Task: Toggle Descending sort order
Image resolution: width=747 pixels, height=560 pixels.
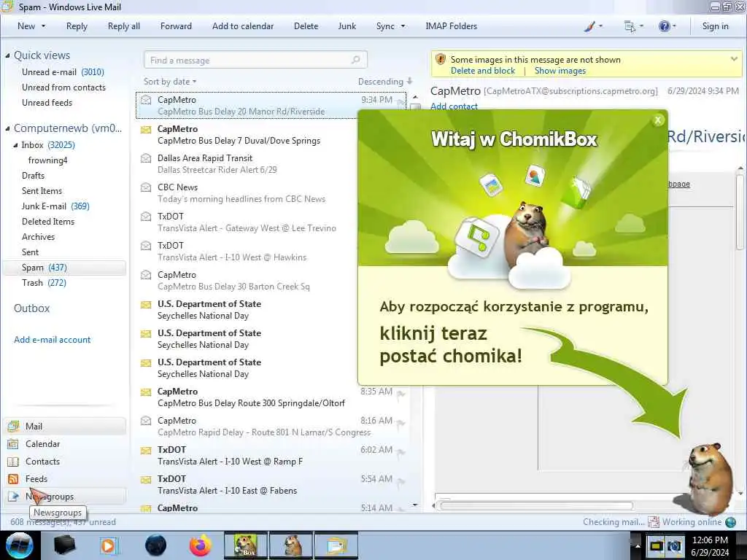Action: pyautogui.click(x=385, y=82)
